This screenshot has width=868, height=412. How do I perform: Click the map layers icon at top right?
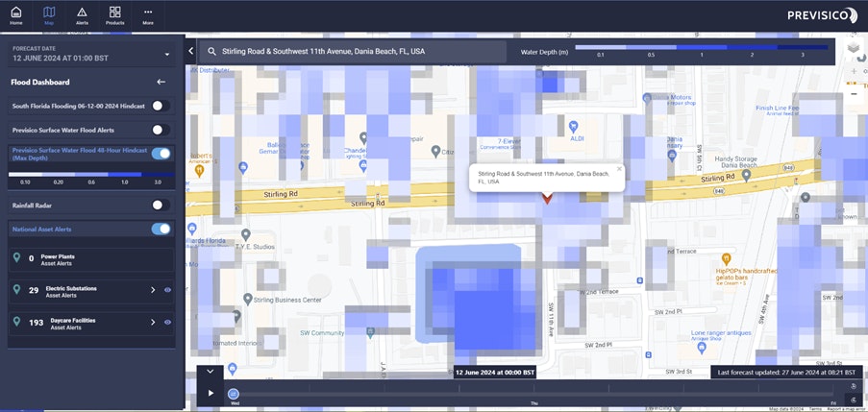click(853, 48)
